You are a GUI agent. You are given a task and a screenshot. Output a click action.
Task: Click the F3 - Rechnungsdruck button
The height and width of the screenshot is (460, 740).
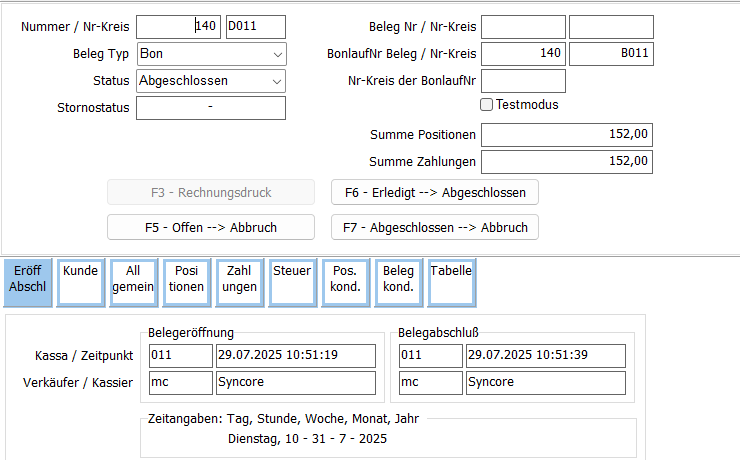click(211, 192)
